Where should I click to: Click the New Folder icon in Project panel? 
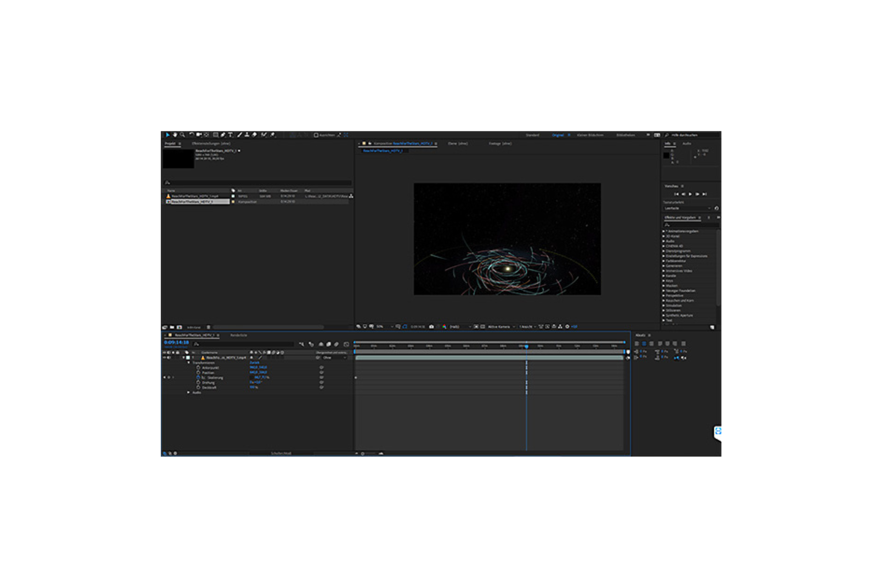pos(172,328)
